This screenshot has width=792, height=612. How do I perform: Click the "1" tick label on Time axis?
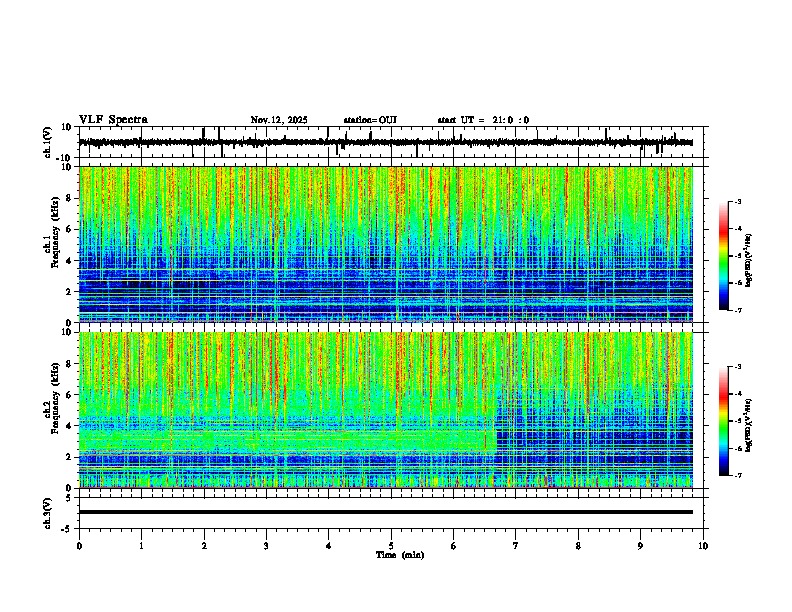141,546
